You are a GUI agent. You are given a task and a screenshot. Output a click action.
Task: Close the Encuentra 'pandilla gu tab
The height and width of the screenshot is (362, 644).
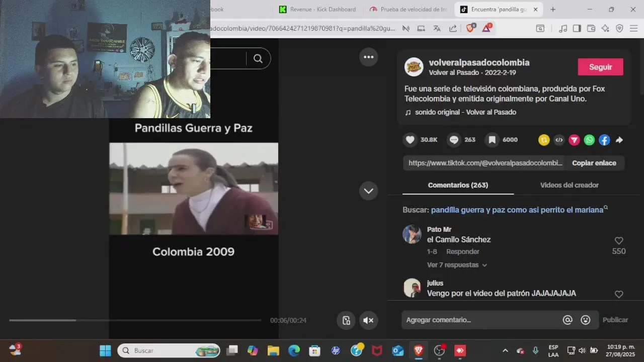click(535, 10)
